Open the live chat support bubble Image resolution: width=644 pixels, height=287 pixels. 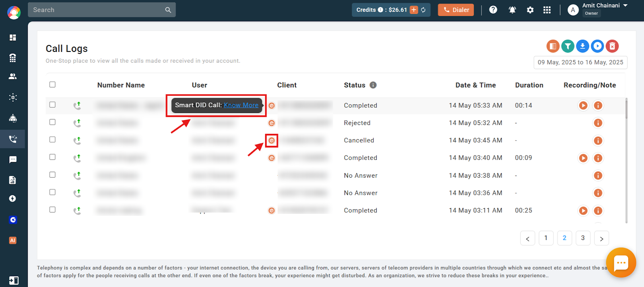pos(621,263)
